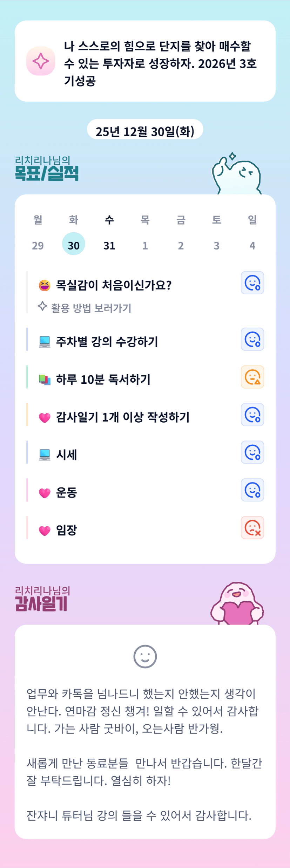Click the status face icon for 목실감이 처음이신가요?
Screen dimensions: 290x868
click(252, 283)
